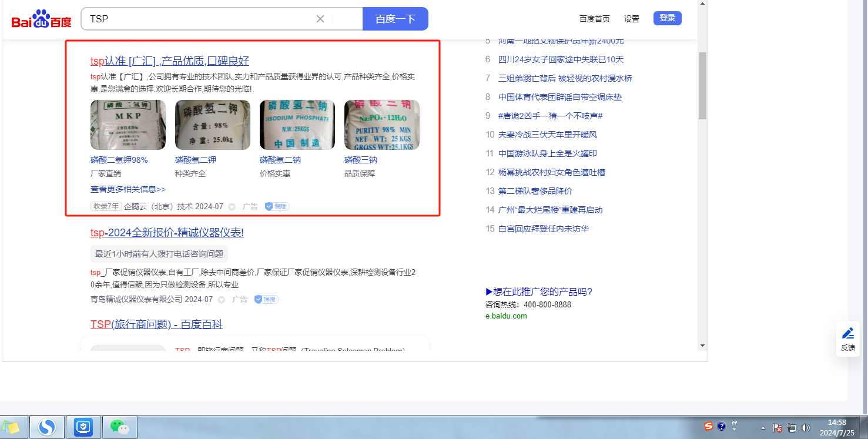Click 企腾云（北京）技术 advertiser name
Image resolution: width=868 pixels, height=439 pixels.
pos(158,207)
